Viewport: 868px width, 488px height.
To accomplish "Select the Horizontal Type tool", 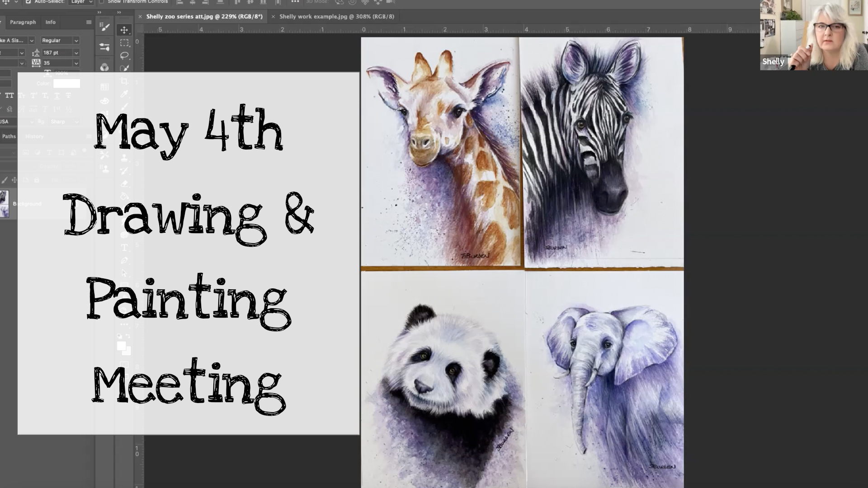I will click(124, 248).
